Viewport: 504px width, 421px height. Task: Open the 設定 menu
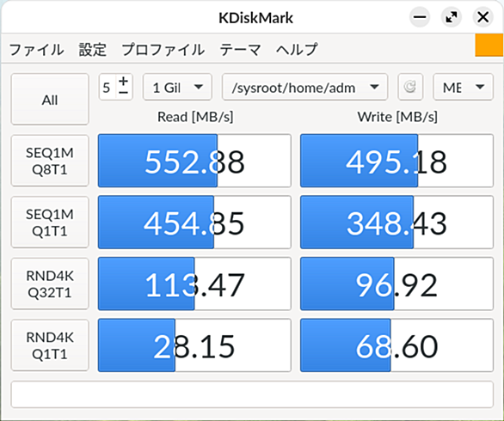click(93, 50)
